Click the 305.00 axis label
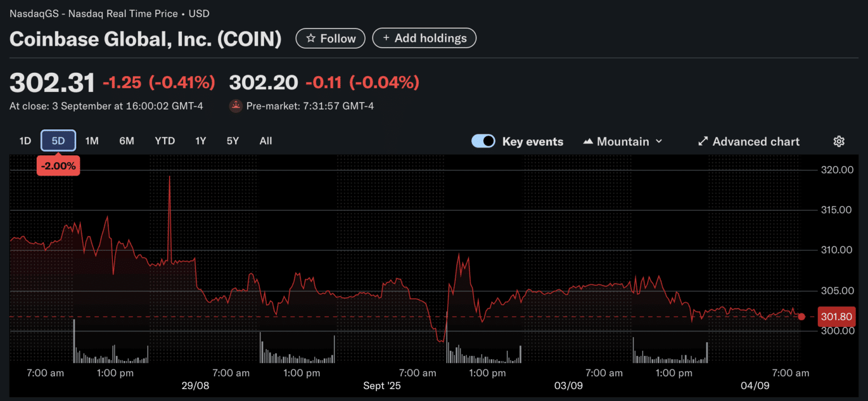 (x=836, y=290)
